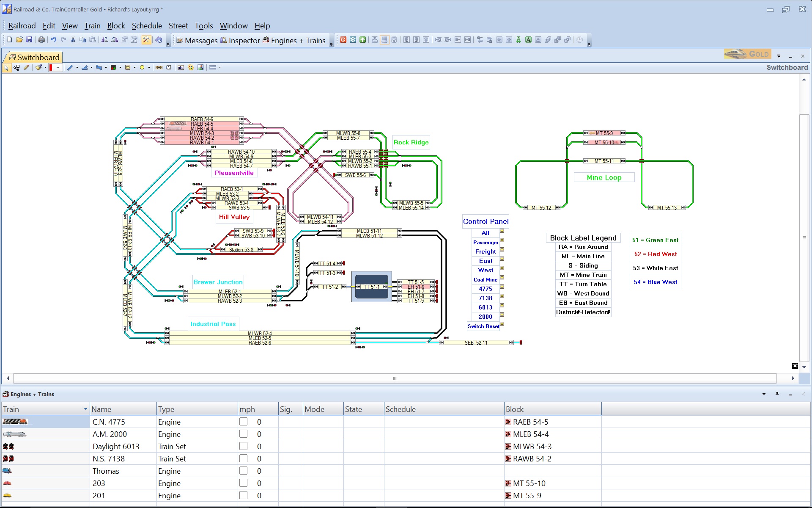Screen dimensions: 812x508
Task: Click the vertical scrollbar thumb
Action: click(804, 237)
